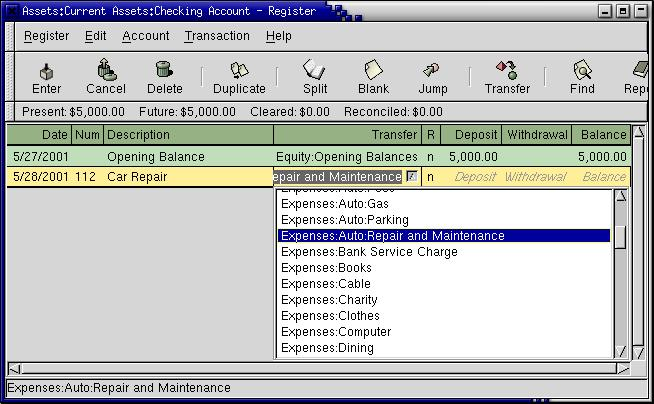Viewport: 654px width, 404px height.
Task: Select Expenses:Dining in the list
Action: 327,348
